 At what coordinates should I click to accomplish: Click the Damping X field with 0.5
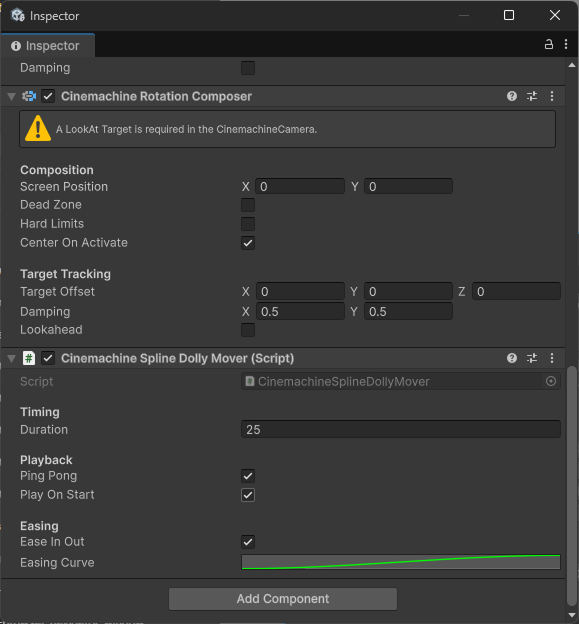pos(300,311)
